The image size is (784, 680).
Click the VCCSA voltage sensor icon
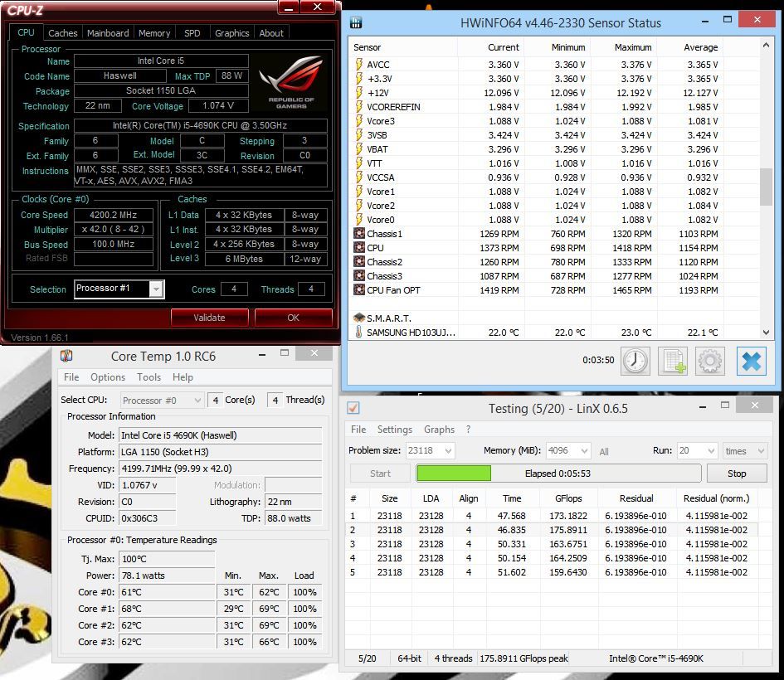click(359, 177)
